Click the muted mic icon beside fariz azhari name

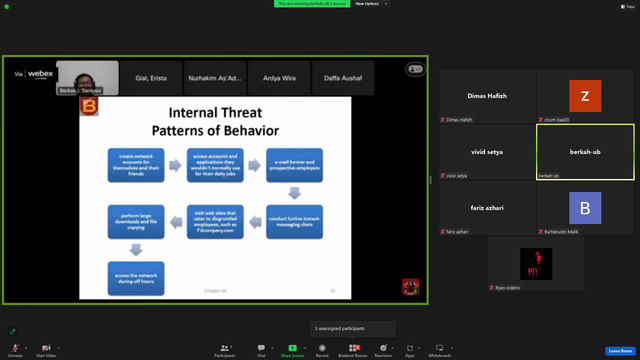pos(443,231)
